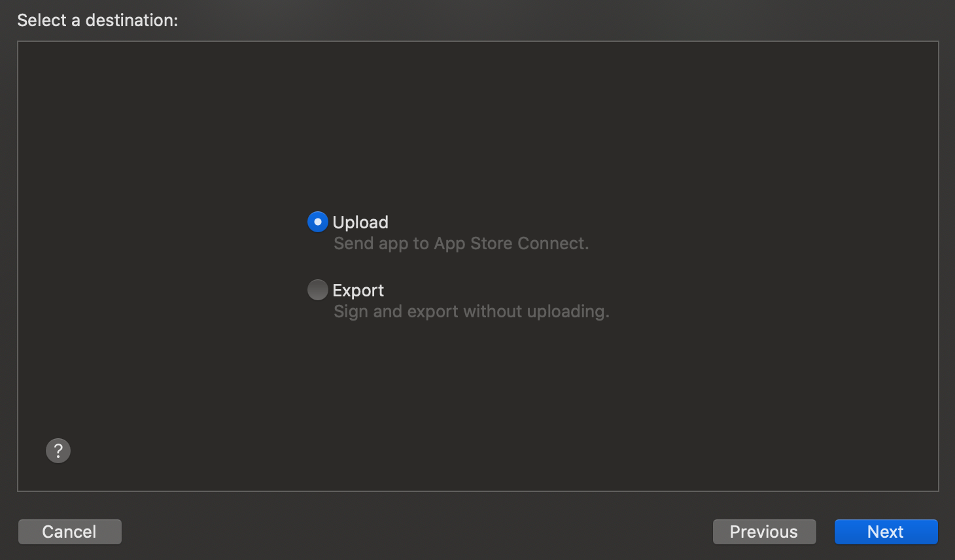Screen dimensions: 955x560
Task: Click the blue selected radio dot
Action: (318, 222)
